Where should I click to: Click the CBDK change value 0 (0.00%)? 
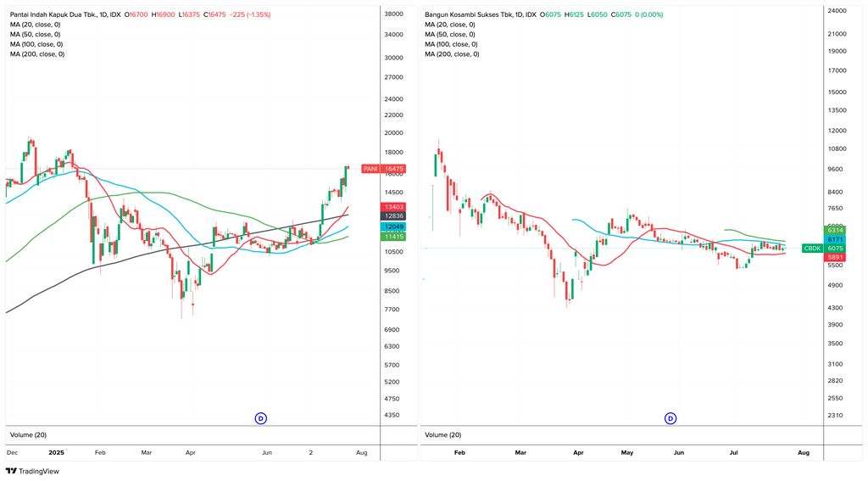pyautogui.click(x=648, y=15)
